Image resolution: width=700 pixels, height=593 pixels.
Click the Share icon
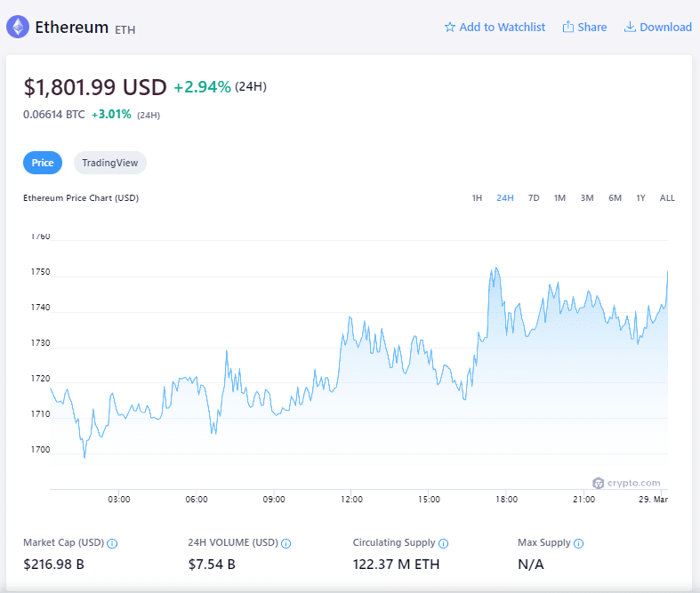(568, 28)
